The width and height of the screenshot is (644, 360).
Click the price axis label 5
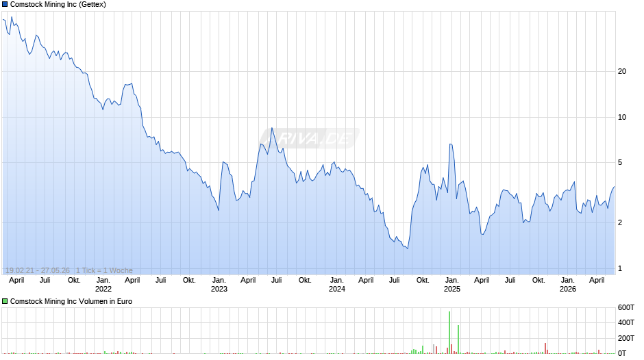[620, 163]
